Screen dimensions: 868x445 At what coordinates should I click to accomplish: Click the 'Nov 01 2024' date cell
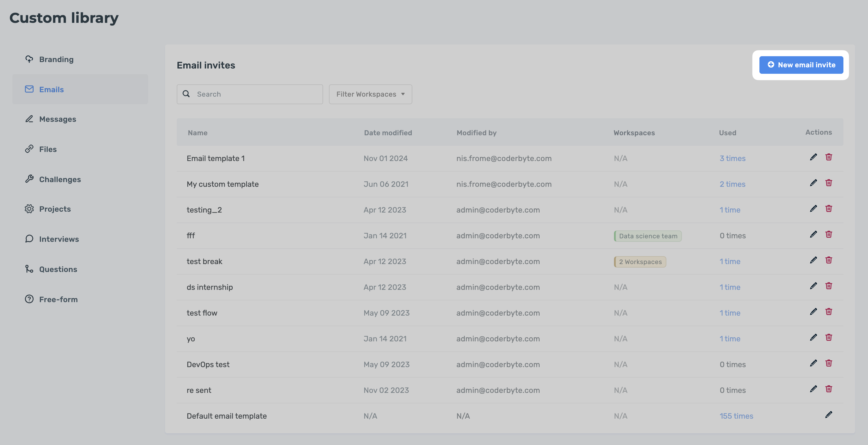pyautogui.click(x=385, y=158)
